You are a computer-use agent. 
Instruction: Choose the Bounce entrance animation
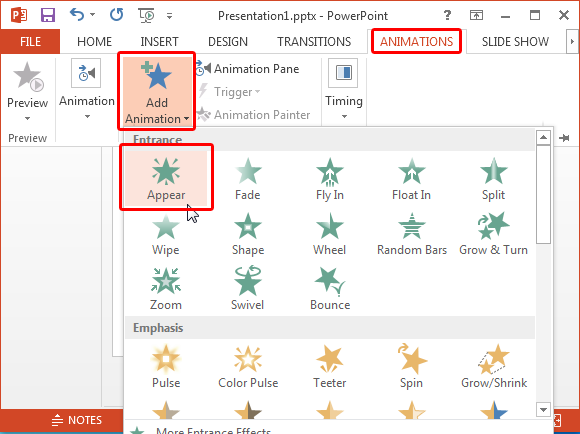[x=330, y=289]
